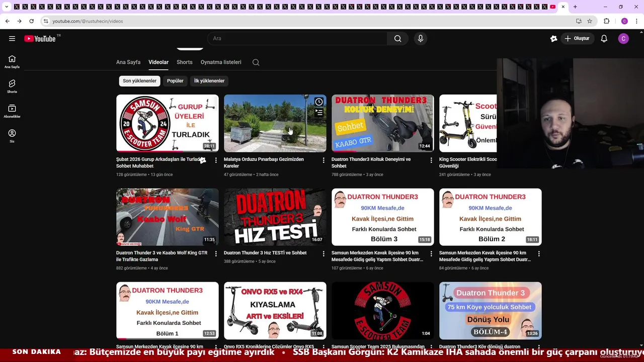Open the Siz sidebar entry

[12, 136]
